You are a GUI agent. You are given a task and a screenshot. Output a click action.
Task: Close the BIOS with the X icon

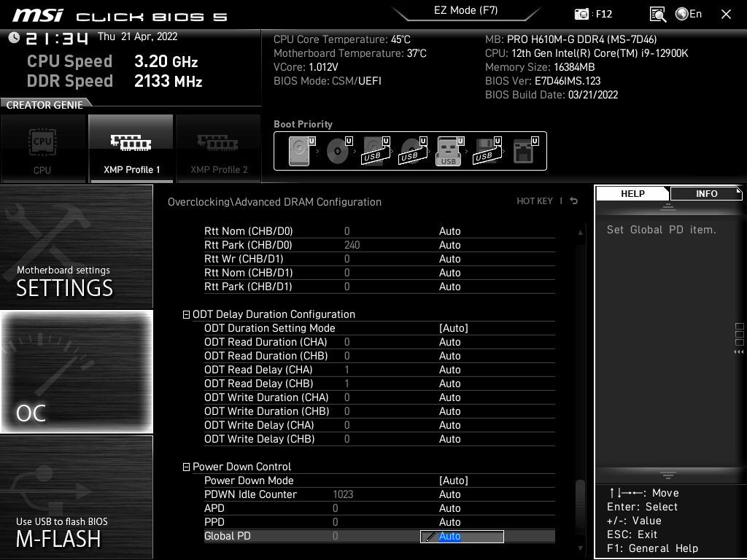click(x=726, y=15)
